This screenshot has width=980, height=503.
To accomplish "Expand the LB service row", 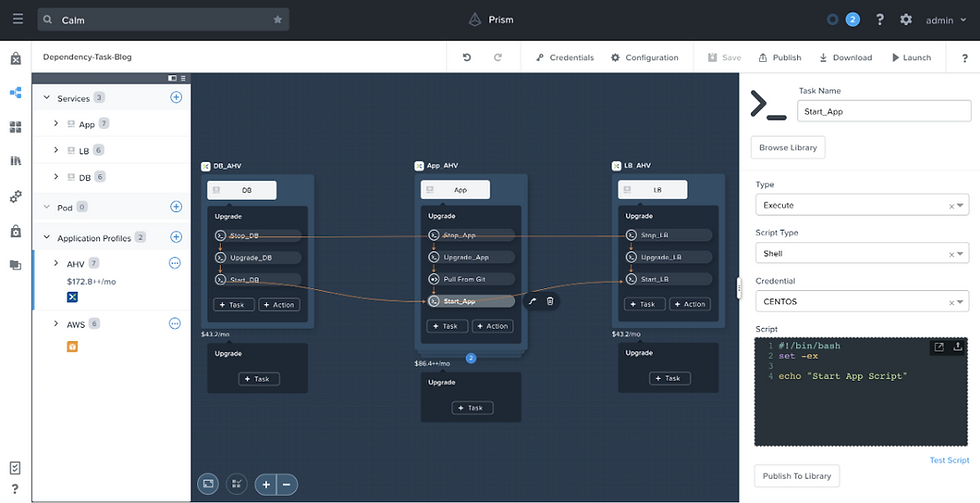I will [x=56, y=150].
